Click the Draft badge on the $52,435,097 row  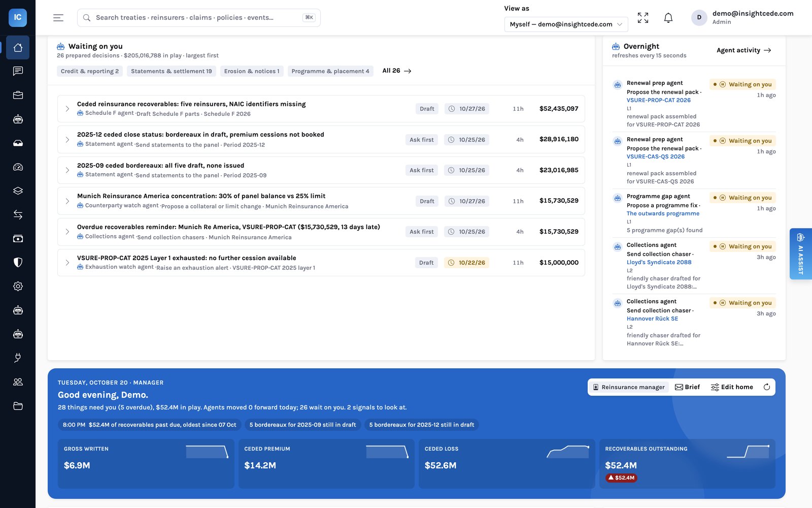[427, 109]
